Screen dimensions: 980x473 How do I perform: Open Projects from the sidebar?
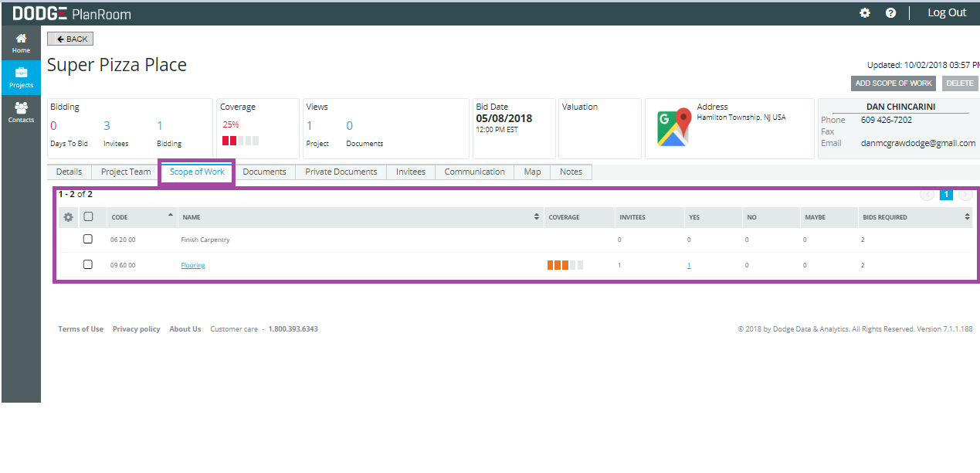(21, 77)
